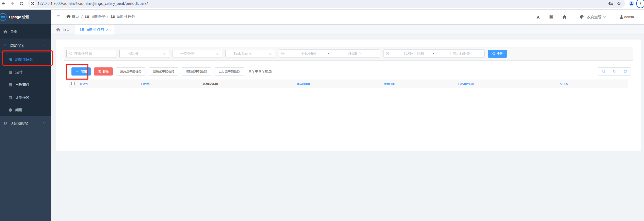Click the magnifier icon above the table's right edge

pos(603,71)
